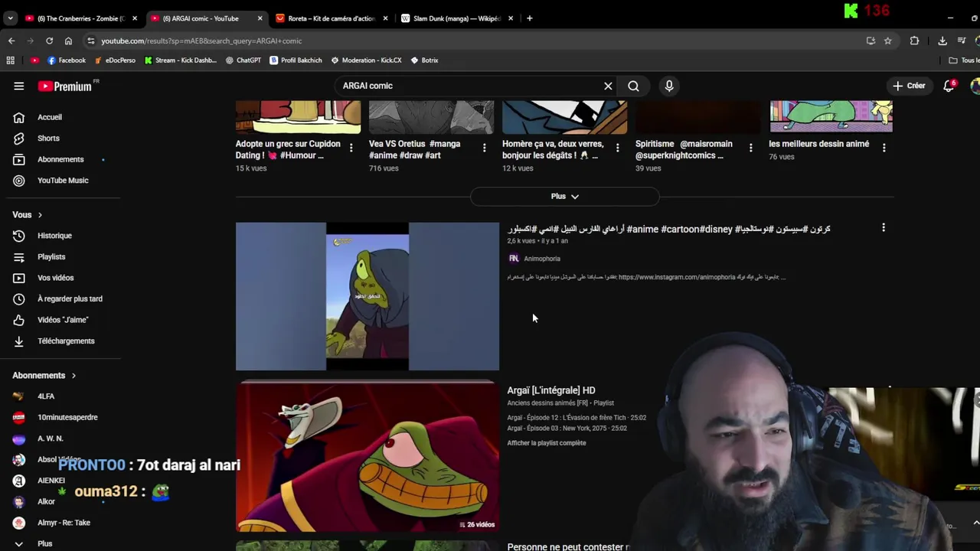980x551 pixels.
Task: Open options for Adopte un grec short
Action: (x=351, y=148)
